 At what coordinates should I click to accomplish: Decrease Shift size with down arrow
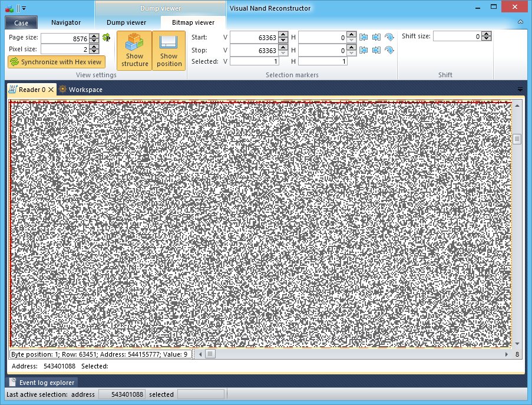[x=487, y=38]
